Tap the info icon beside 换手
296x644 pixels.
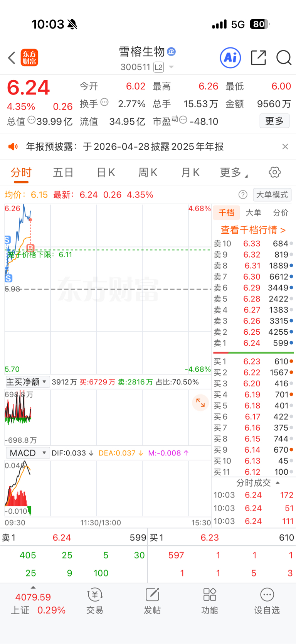104,102
